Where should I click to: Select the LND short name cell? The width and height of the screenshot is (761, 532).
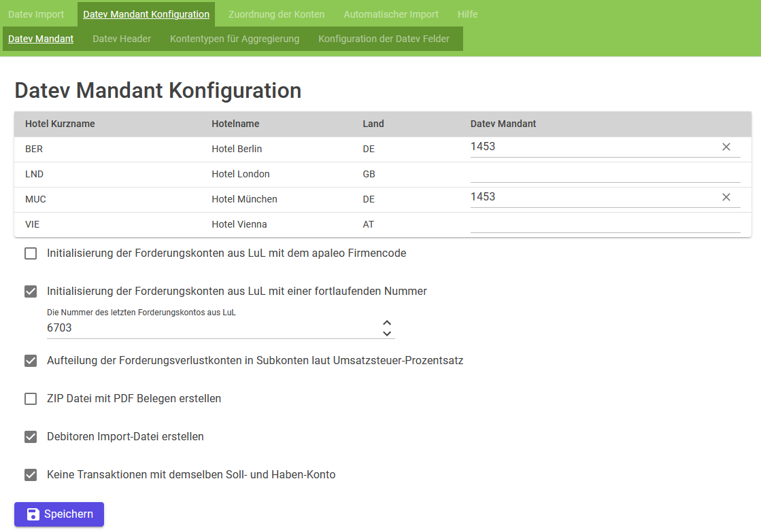click(35, 174)
